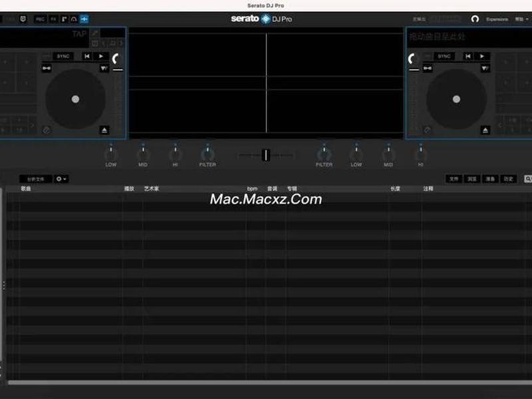Screen dimensions: 532x399
Task: Toggle the highlighted blue toolbar icon
Action: (84, 19)
